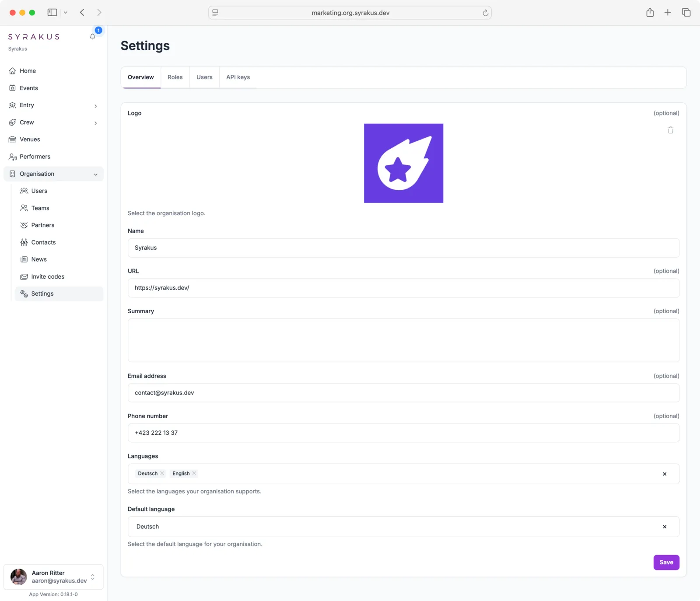Select the Performers icon in sidebar
Viewport: 700px width, 601px height.
tap(12, 157)
